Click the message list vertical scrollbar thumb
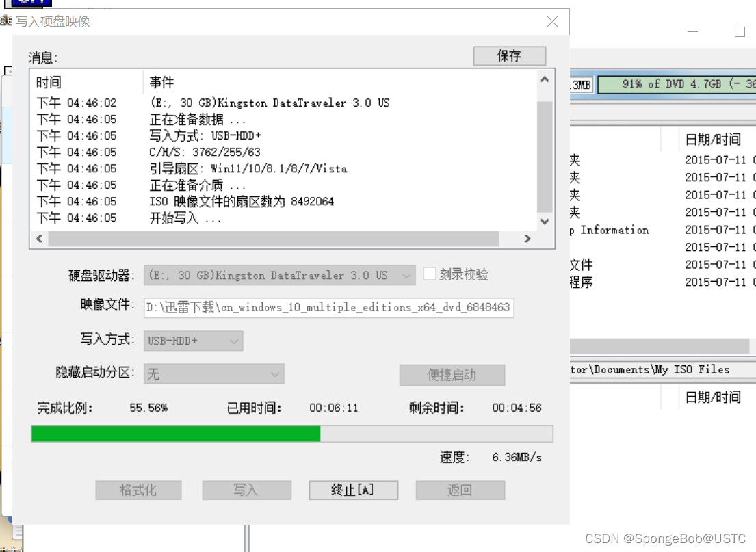The height and width of the screenshot is (552, 756). (x=545, y=157)
